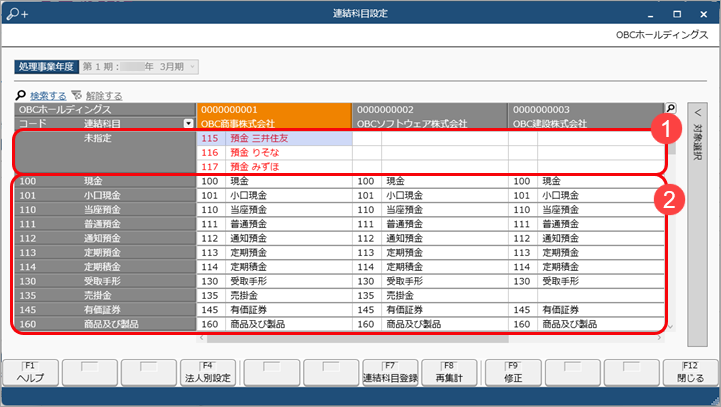
Task: Click the F8 再集計 button
Action: pyautogui.click(x=449, y=373)
